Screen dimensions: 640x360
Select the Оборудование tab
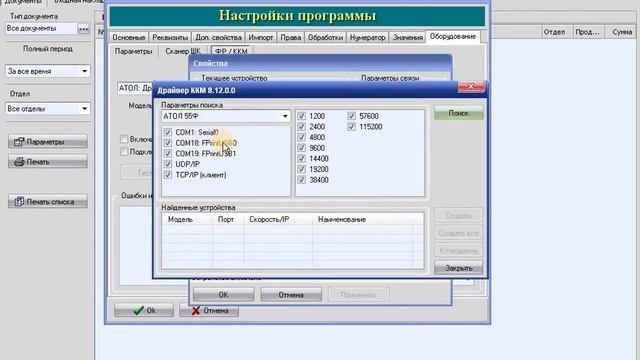(453, 37)
